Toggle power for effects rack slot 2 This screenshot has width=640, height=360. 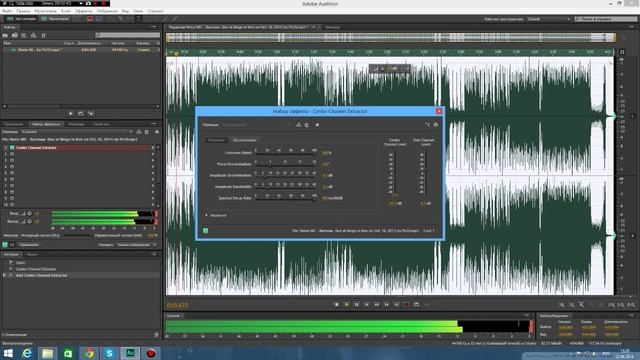pos(12,154)
